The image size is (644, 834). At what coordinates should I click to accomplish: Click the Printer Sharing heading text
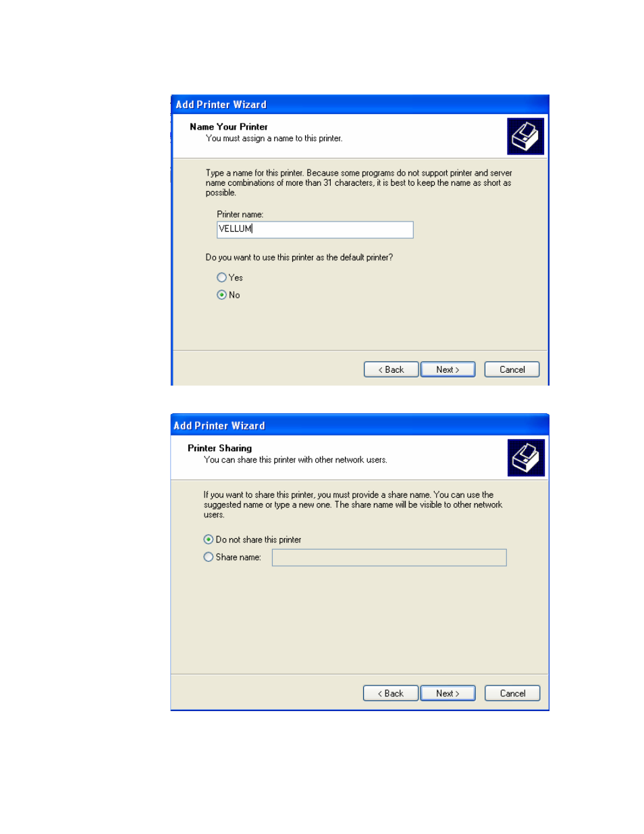[x=220, y=448]
